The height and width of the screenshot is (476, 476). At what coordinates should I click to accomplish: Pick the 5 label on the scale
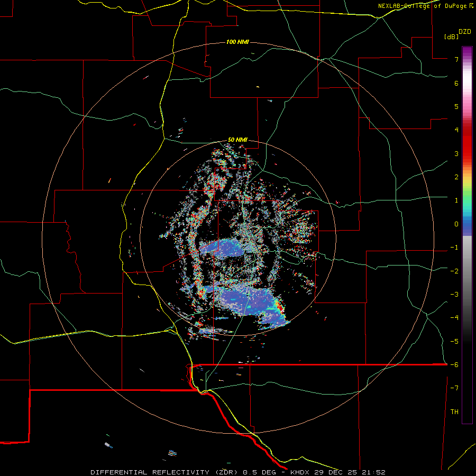(456, 106)
